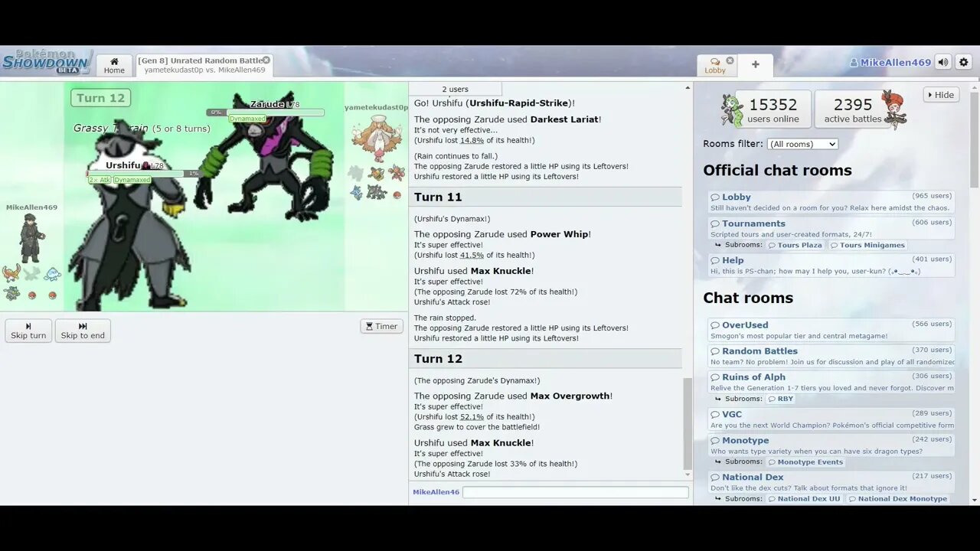The image size is (980, 551).
Task: Click the unrevealed Poké Ball in yametekudast0p's team
Action: coord(397,194)
